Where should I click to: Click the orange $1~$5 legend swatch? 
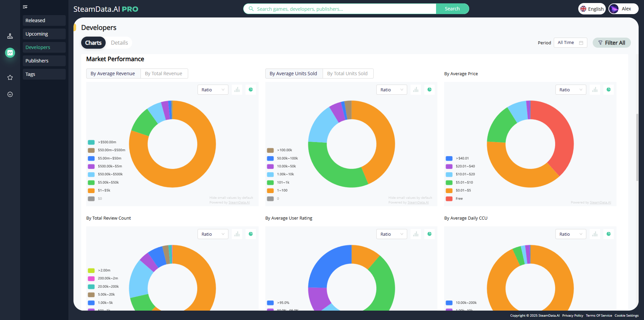(91, 190)
